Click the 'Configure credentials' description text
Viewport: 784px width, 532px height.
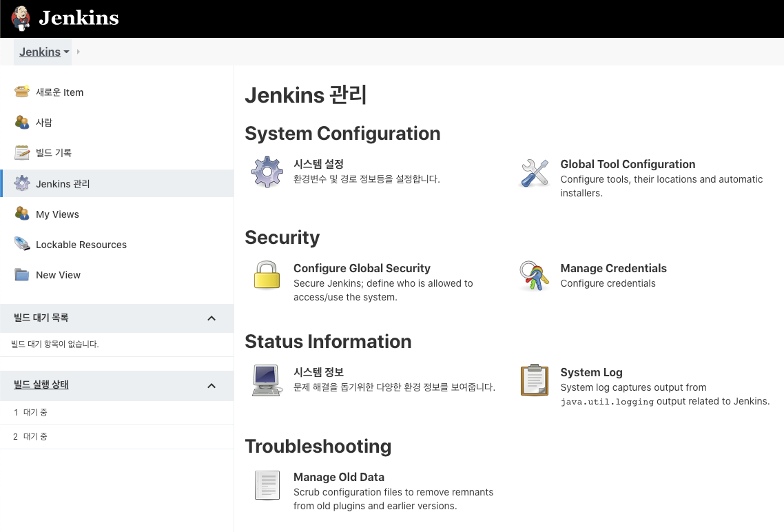point(608,283)
